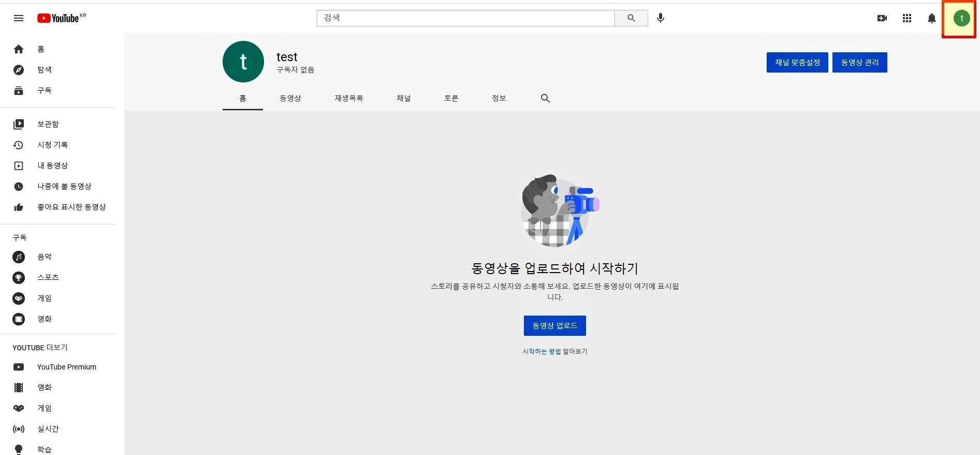Click the 구독 subscriptions icon
The image size is (980, 455).
pos(19,91)
